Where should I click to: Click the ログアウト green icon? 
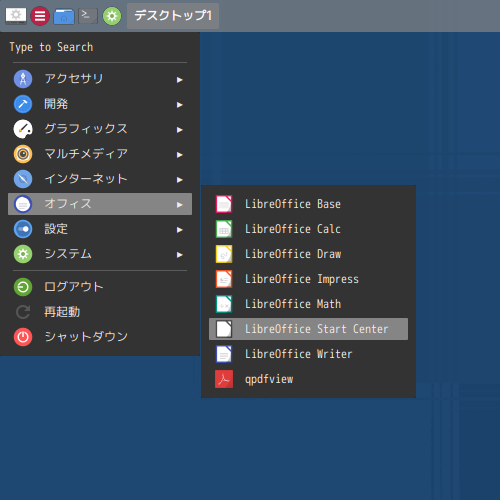click(23, 287)
